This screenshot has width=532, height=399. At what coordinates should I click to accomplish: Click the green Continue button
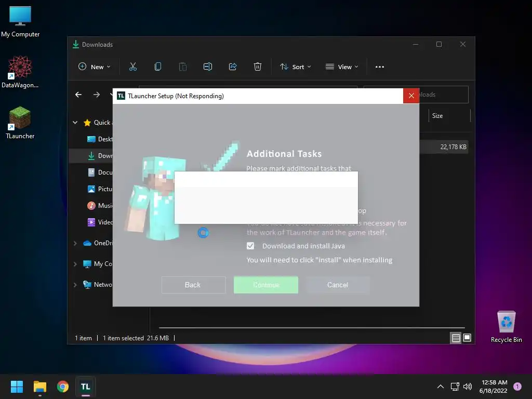pos(266,285)
